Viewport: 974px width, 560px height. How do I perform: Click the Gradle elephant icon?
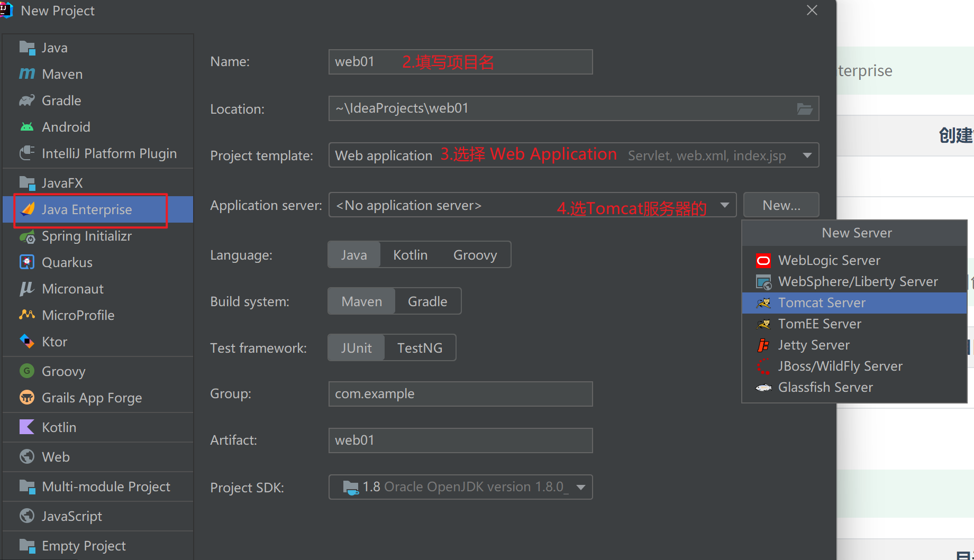click(27, 100)
